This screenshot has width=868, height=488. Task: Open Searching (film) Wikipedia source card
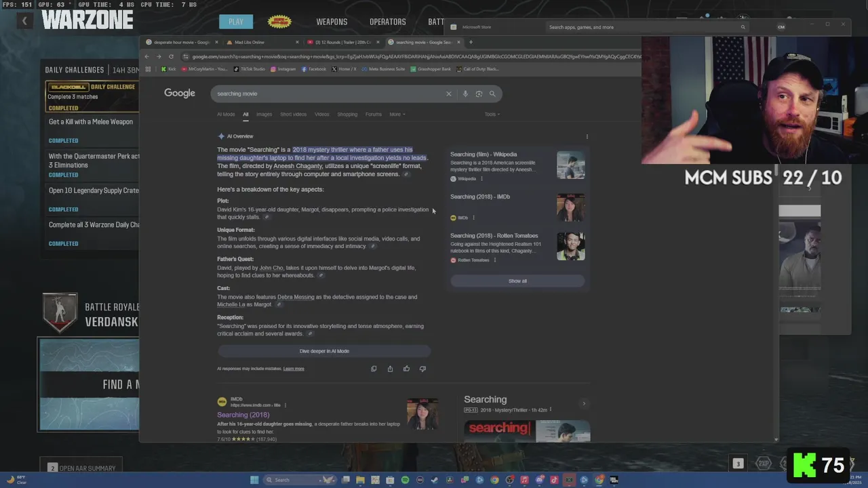[x=517, y=165]
